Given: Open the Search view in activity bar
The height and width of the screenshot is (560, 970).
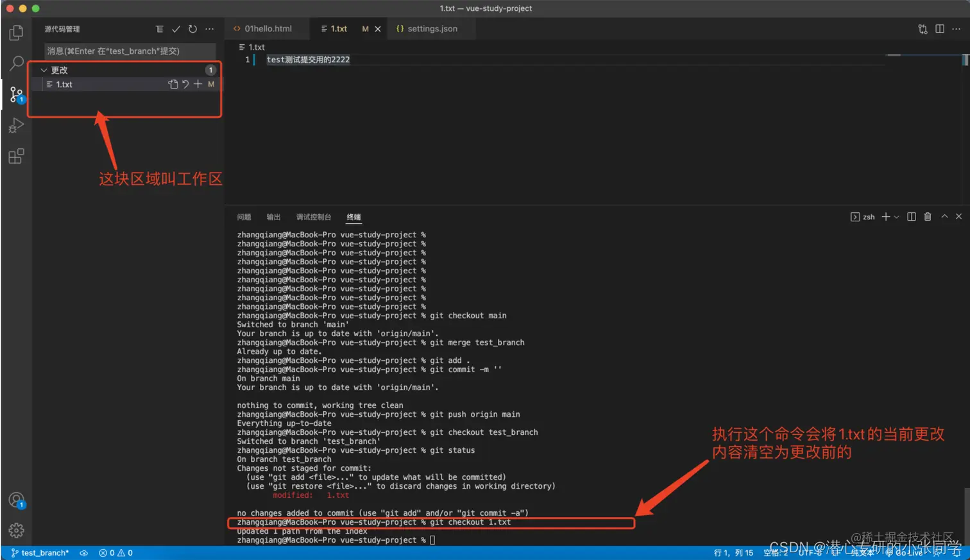Looking at the screenshot, I should pos(16,64).
